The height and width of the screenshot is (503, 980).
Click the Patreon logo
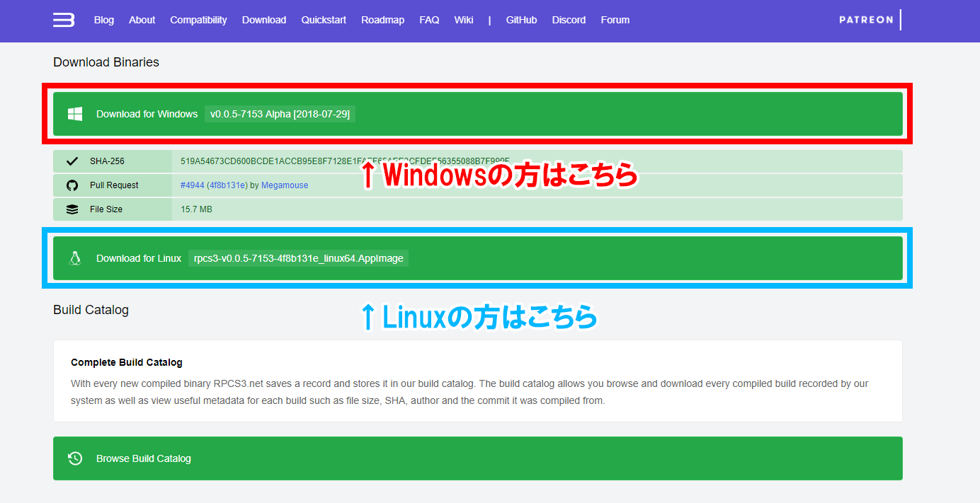click(870, 20)
